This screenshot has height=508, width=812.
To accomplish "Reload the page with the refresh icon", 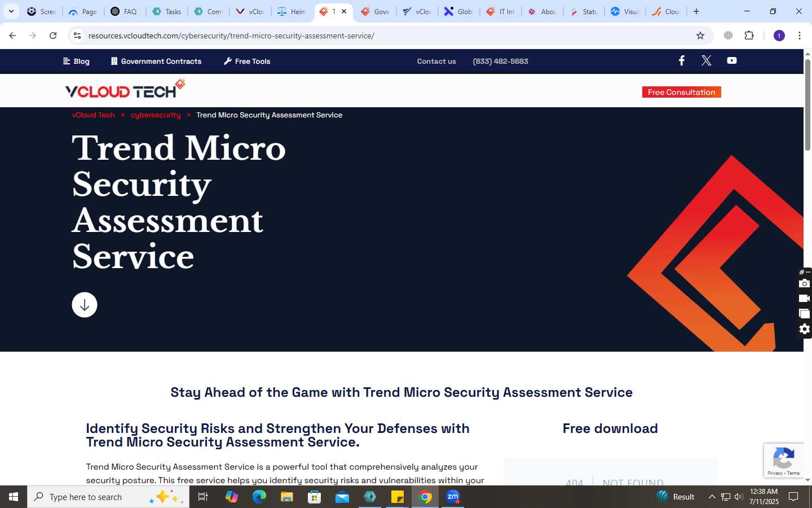I will click(53, 36).
